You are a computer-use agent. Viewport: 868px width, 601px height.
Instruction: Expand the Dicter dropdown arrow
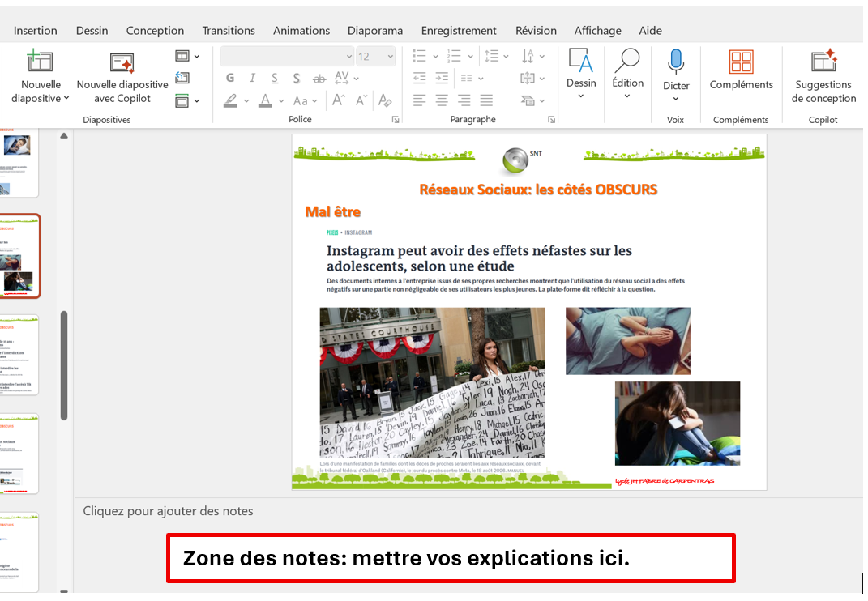676,99
